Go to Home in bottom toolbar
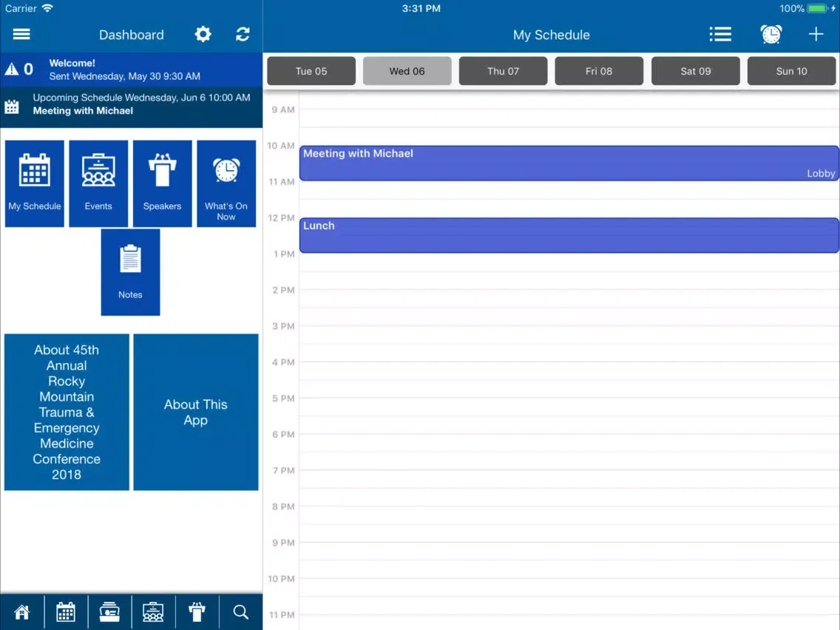 (x=22, y=612)
